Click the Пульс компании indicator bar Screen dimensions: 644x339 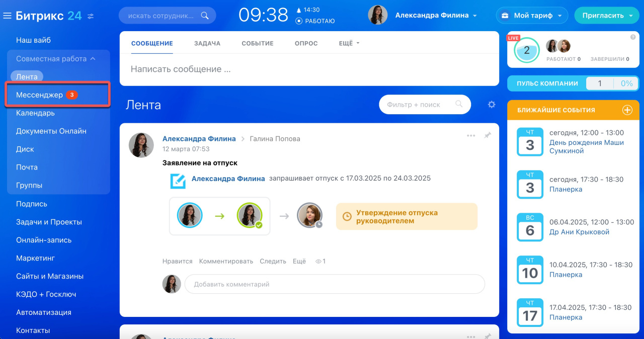pos(573,83)
